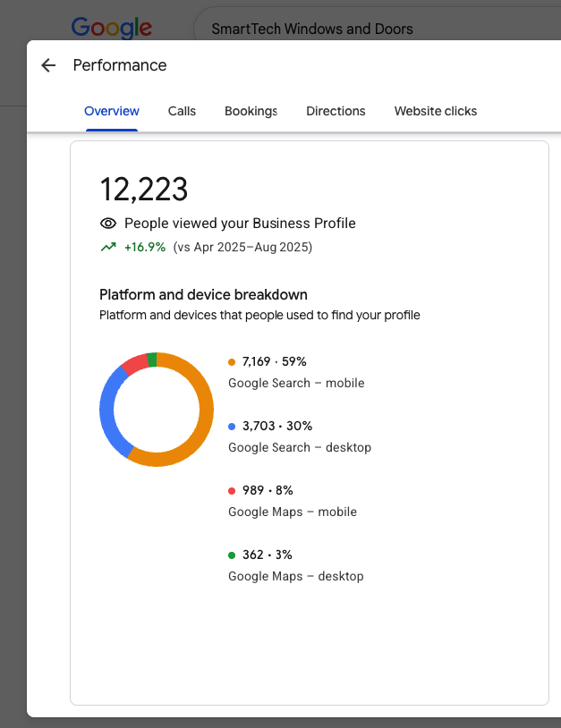
Task: View the Website clicks tab
Action: (436, 111)
